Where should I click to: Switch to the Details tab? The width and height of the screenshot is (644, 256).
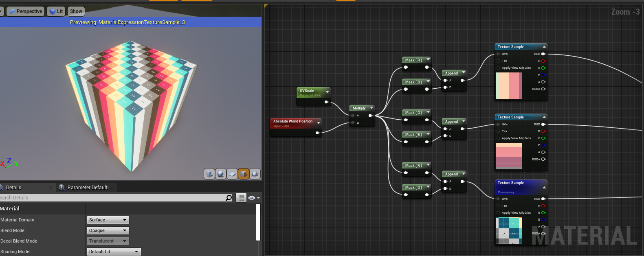[x=14, y=188]
